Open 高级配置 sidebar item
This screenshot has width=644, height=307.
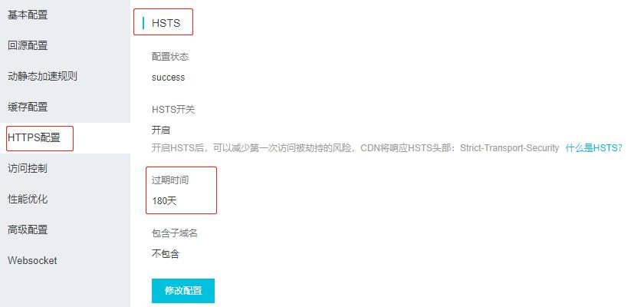pos(28,229)
